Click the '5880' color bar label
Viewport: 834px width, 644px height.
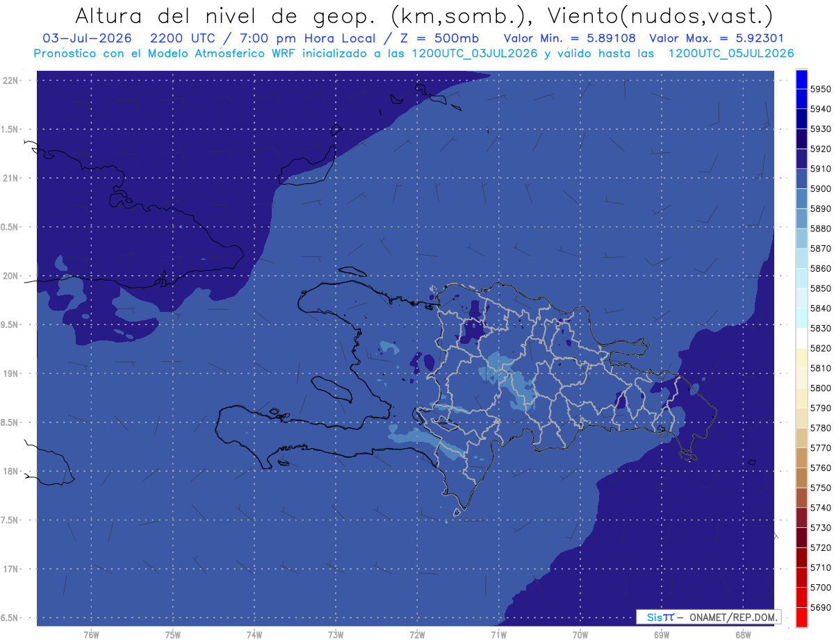[821, 229]
